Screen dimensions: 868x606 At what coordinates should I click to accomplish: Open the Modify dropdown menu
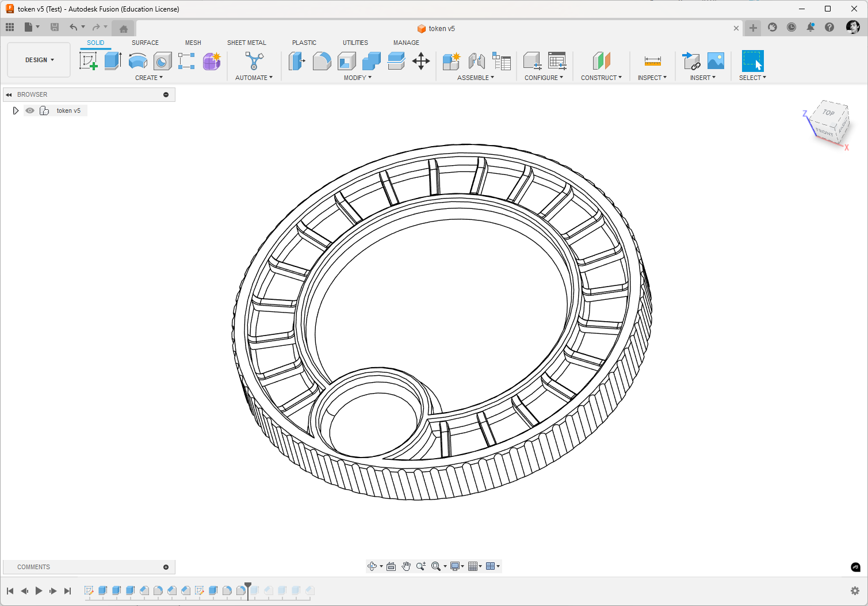[x=357, y=78]
